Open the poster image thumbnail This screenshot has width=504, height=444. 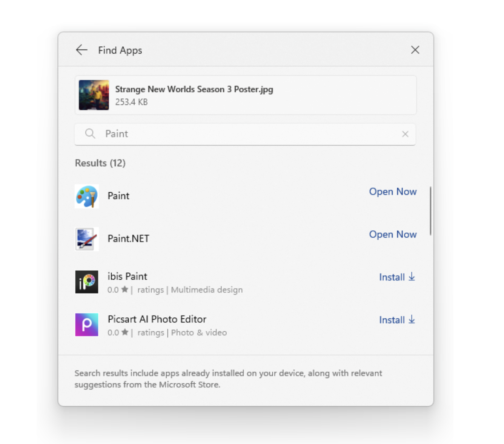94,95
